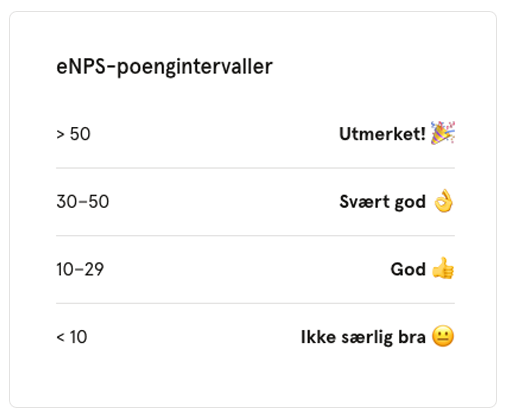
Task: Click the less-than symbol before 10
Action: pos(60,338)
